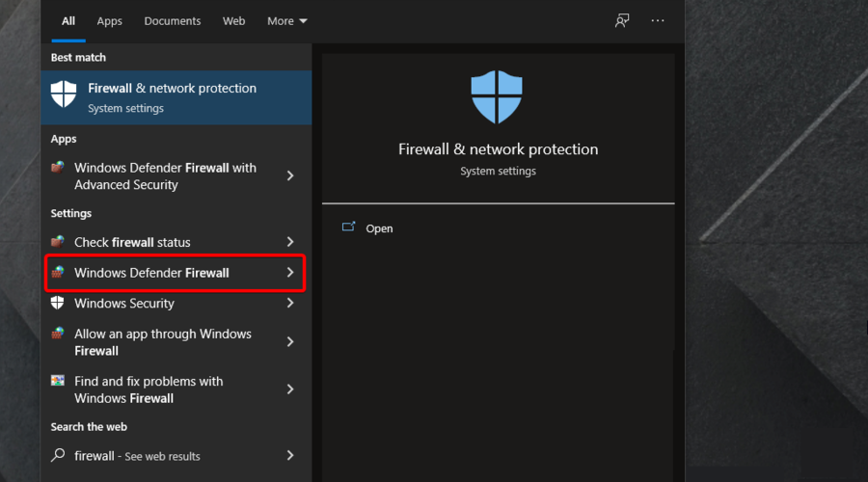This screenshot has width=868, height=482.
Task: Click the shield icon beside Firewall & network protection
Action: point(64,94)
